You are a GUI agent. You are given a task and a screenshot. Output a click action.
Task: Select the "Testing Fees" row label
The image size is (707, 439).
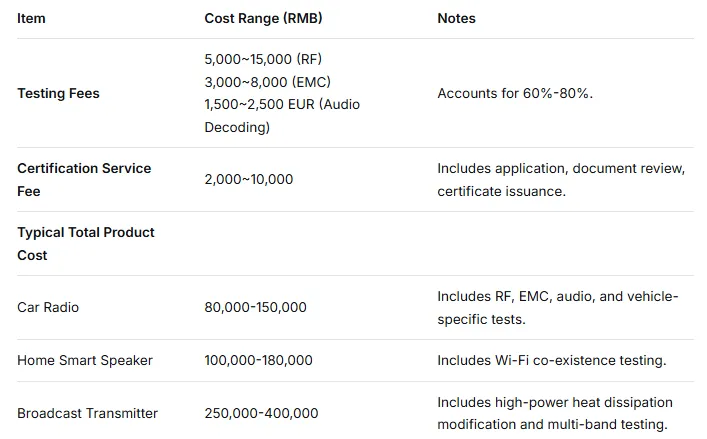coord(58,93)
